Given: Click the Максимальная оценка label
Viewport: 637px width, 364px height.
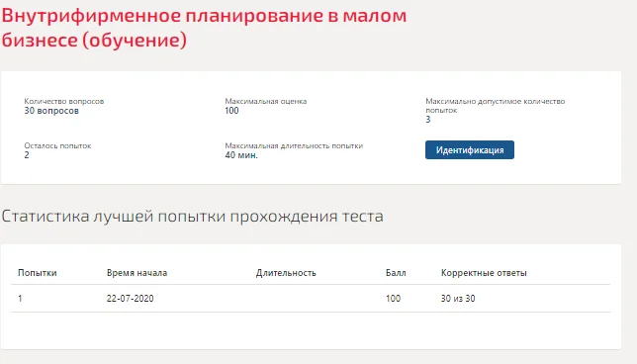Looking at the screenshot, I should pyautogui.click(x=266, y=101).
